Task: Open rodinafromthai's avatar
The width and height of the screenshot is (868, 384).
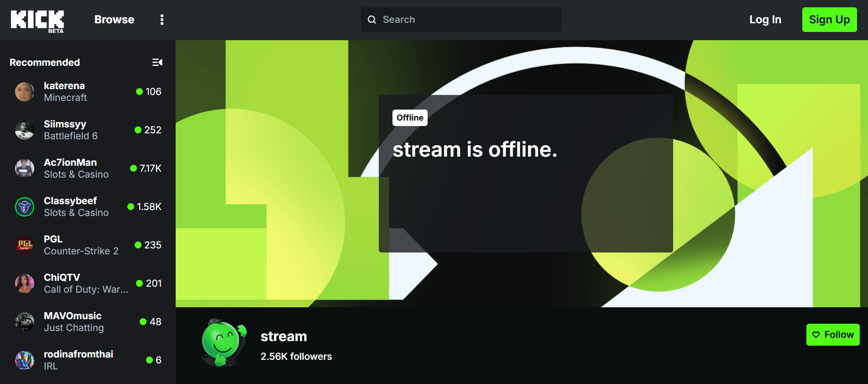Action: click(x=25, y=360)
